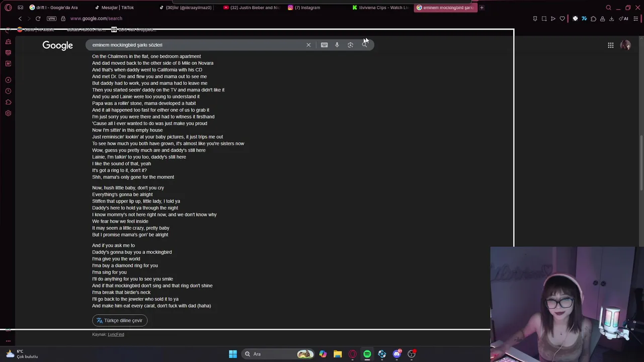This screenshot has width=644, height=362.
Task: Click the page vertical scrollbar thumb
Action: coord(641,162)
